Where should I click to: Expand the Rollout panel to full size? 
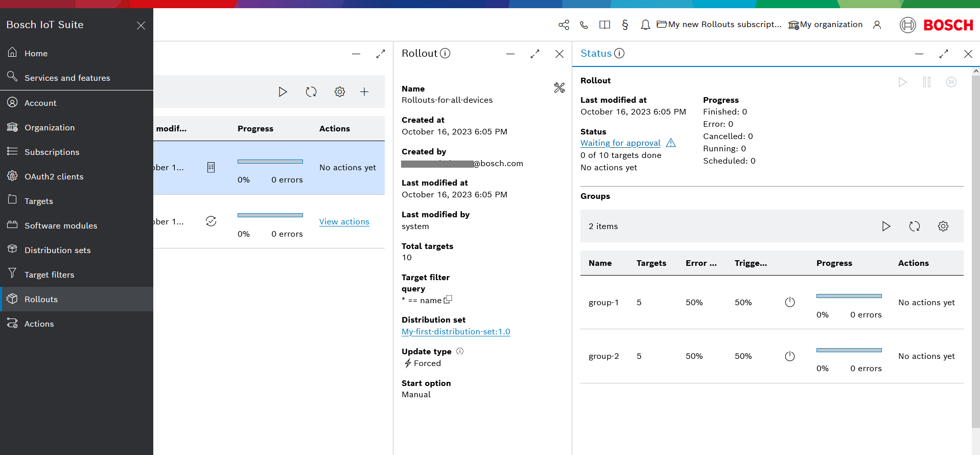pos(534,54)
